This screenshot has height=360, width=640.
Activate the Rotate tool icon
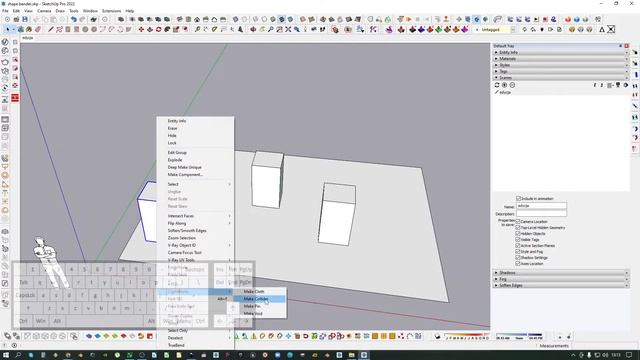pos(158,29)
